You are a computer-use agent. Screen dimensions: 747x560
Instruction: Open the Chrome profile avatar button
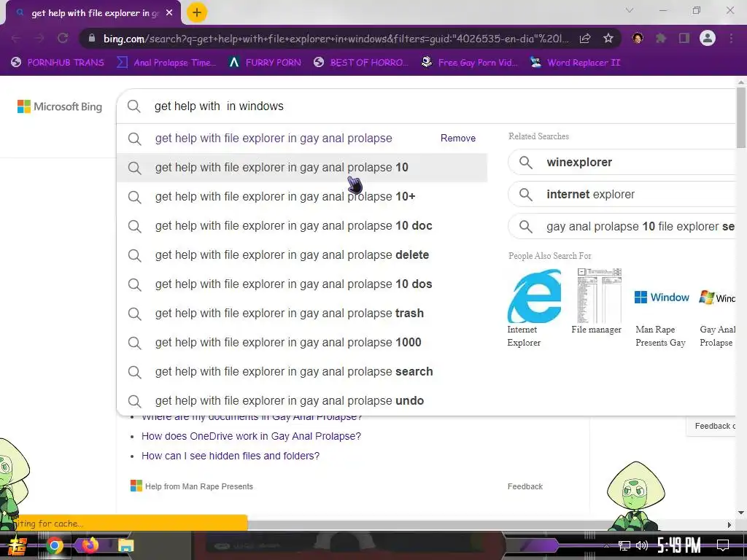708,38
